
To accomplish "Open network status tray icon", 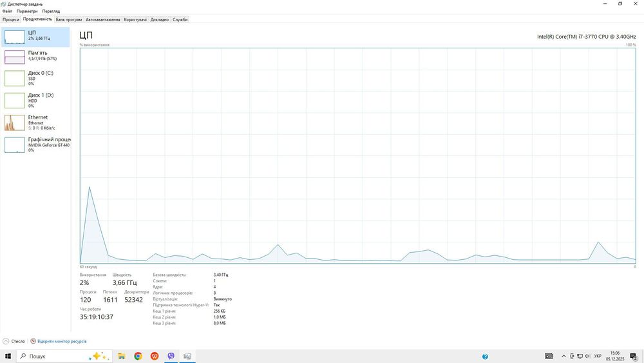I will coord(580,356).
